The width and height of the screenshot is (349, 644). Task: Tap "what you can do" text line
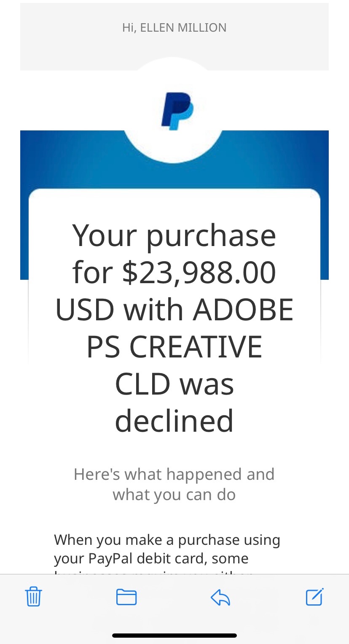174,495
